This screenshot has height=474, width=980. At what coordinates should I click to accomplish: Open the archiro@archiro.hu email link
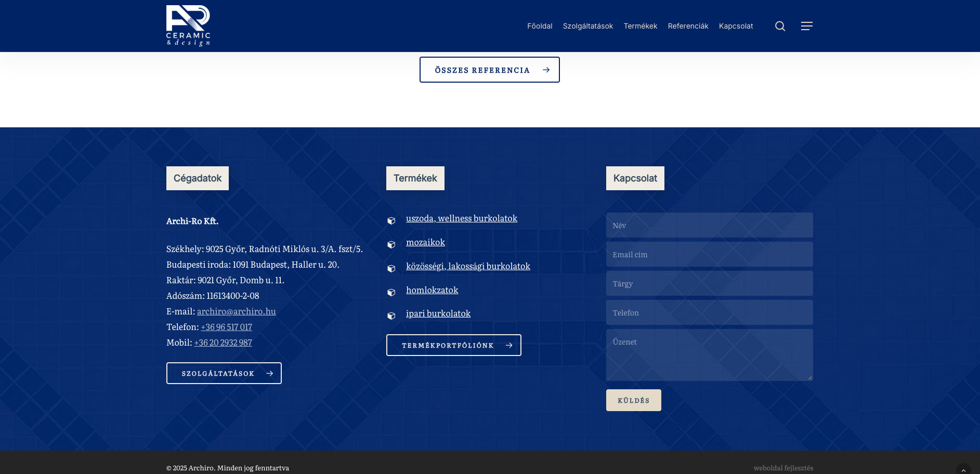point(236,311)
